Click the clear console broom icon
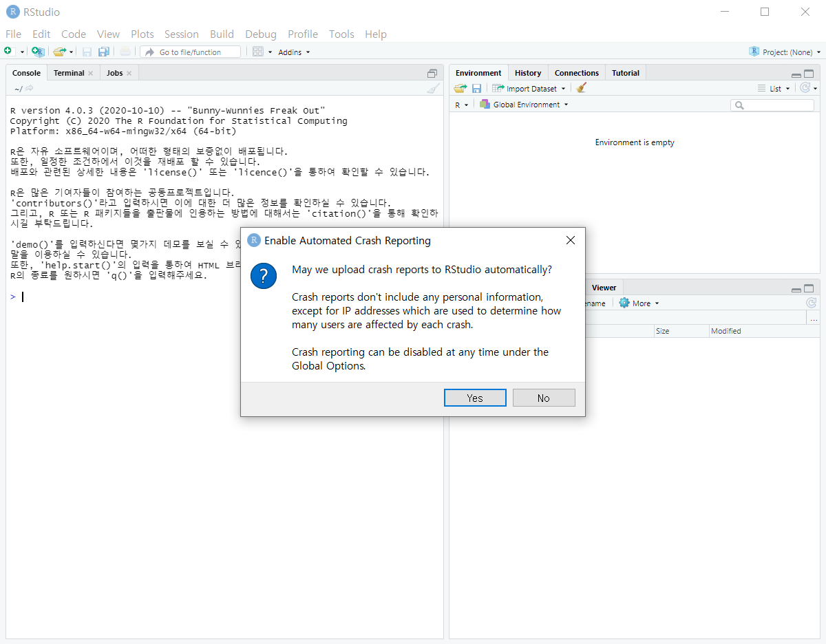Image resolution: width=826 pixels, height=644 pixels. [x=433, y=88]
